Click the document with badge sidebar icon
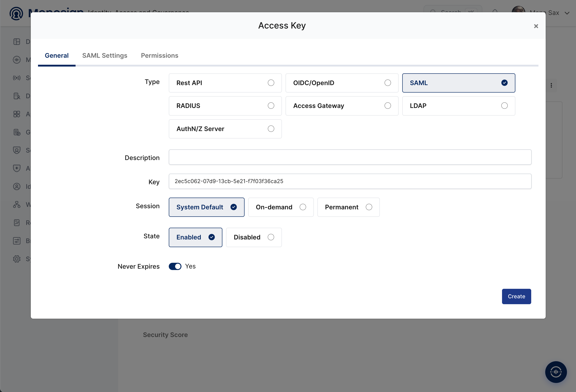The width and height of the screenshot is (576, 392). point(17,132)
